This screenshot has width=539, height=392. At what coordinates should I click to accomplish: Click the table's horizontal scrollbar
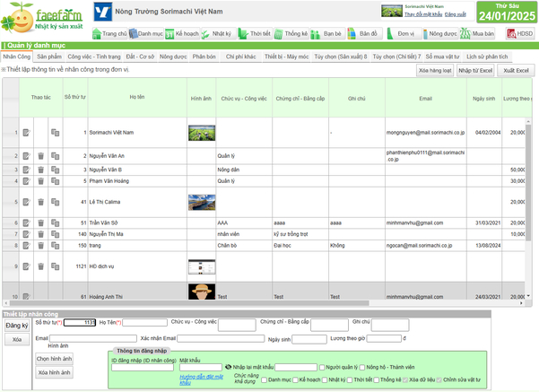point(189,303)
